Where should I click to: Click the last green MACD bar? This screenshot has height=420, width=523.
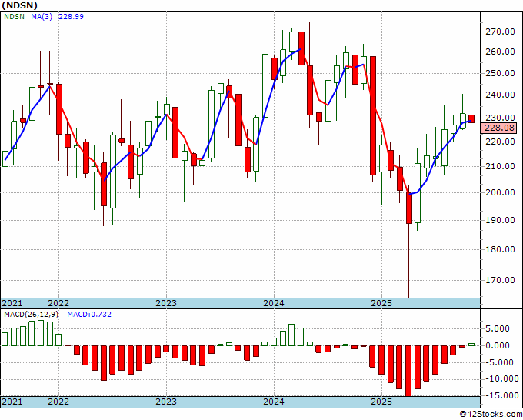[471, 345]
